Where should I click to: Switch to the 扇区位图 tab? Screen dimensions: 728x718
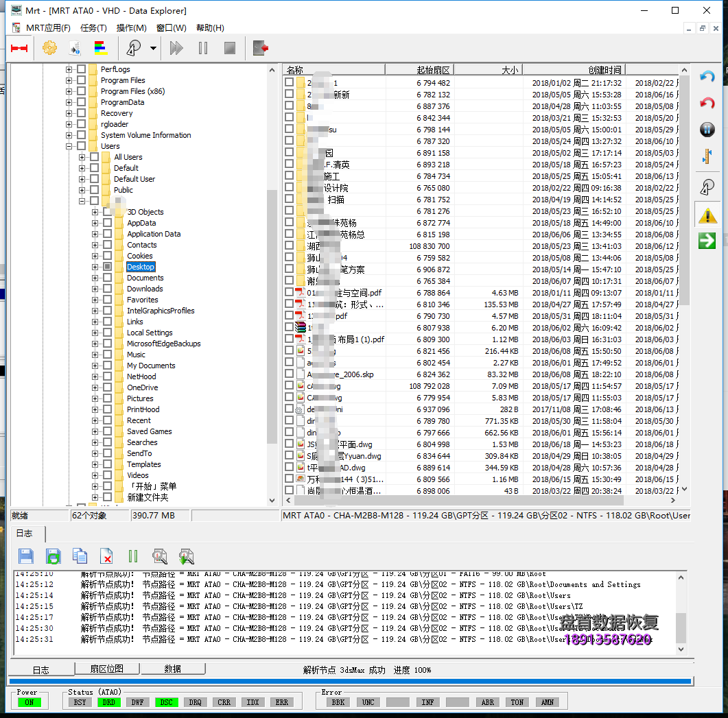[107, 669]
